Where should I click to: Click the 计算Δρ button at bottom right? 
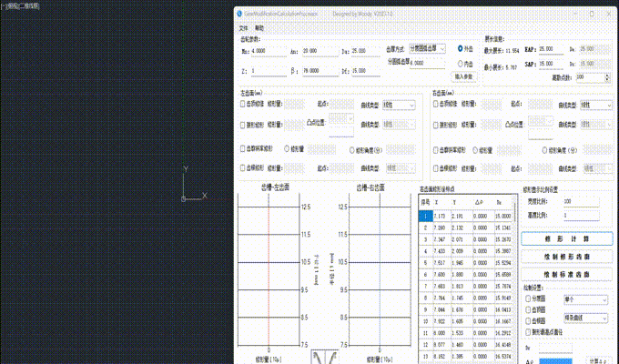(x=598, y=361)
